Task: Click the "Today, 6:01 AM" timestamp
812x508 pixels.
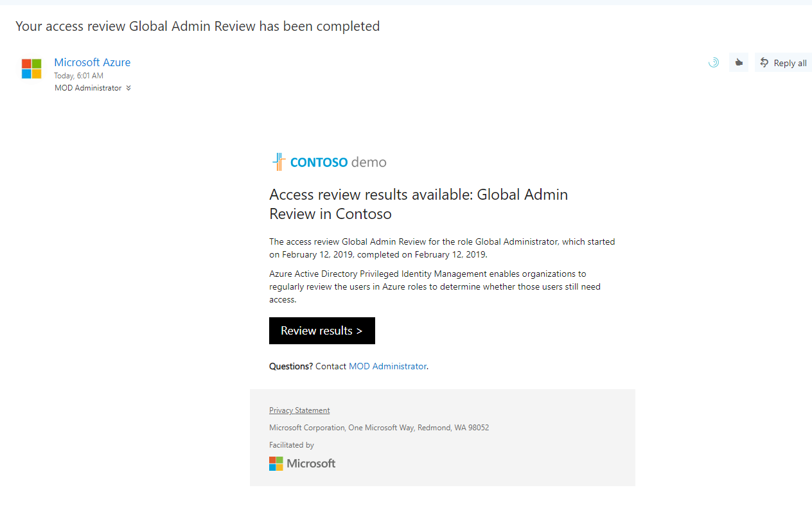Action: point(78,76)
